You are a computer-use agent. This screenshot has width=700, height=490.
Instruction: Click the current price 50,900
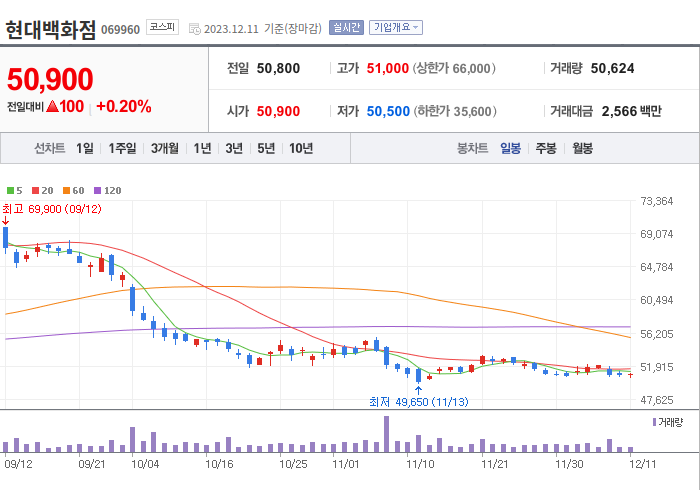(50, 80)
